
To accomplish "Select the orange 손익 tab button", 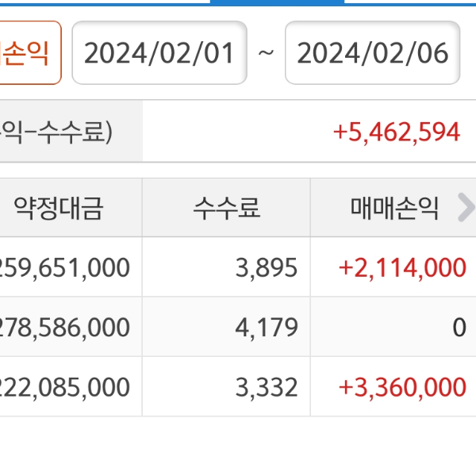I will 29,52.
